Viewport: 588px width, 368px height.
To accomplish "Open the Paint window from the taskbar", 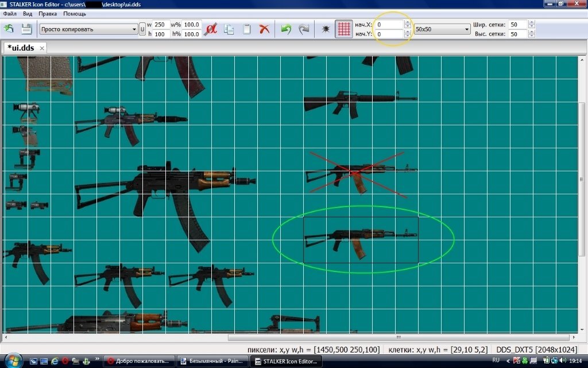I will pos(212,361).
